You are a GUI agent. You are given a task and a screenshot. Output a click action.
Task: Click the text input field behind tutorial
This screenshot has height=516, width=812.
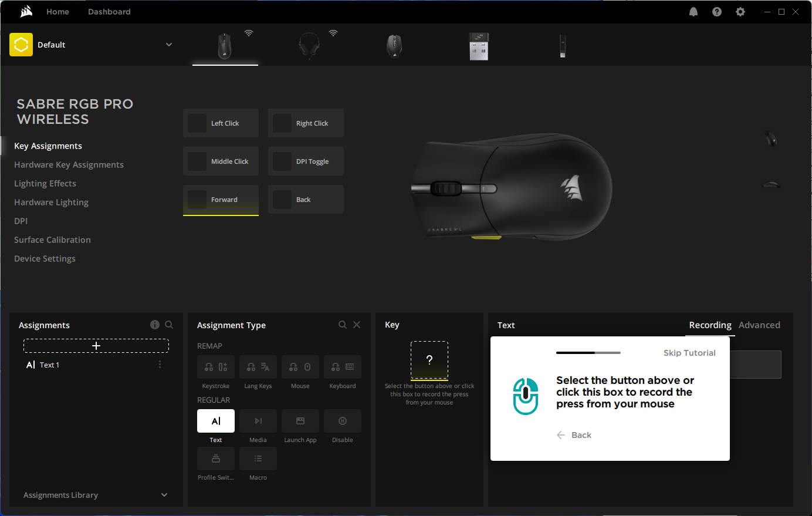point(756,365)
